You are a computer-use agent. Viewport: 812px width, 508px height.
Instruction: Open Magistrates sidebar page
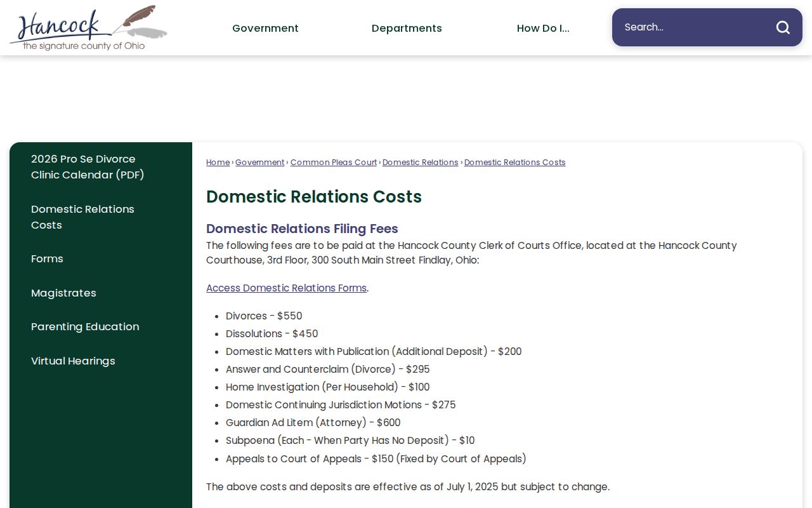click(x=63, y=293)
